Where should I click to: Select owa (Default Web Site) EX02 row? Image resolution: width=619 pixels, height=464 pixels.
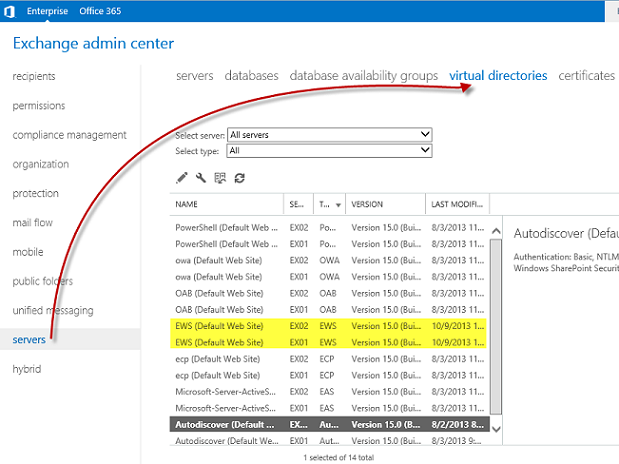pyautogui.click(x=330, y=260)
